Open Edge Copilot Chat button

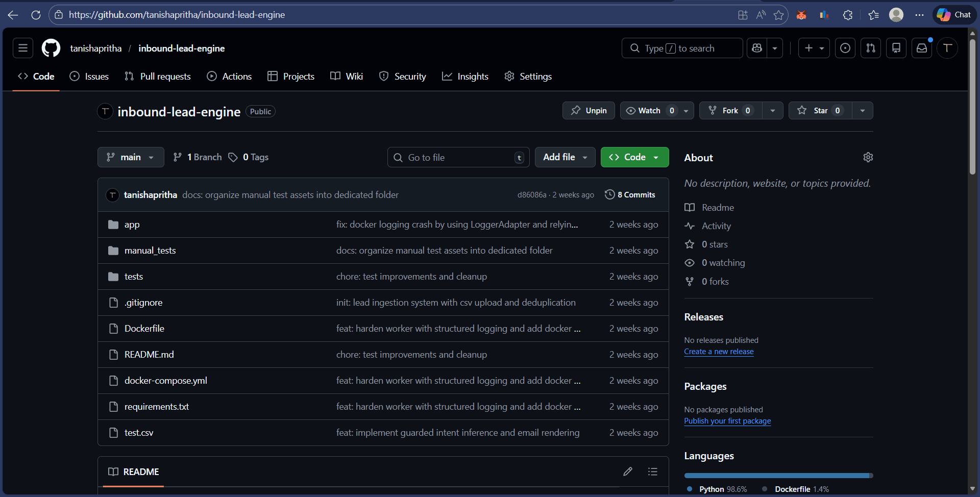tap(954, 15)
